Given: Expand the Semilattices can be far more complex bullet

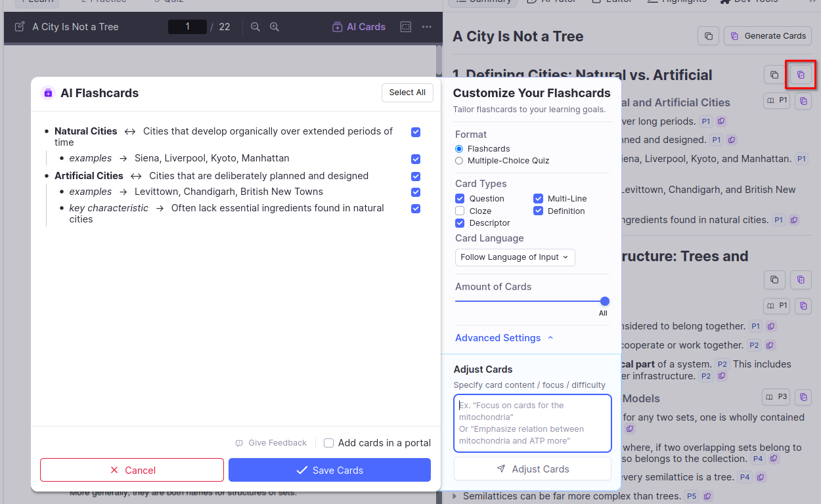Looking at the screenshot, I should [x=455, y=496].
